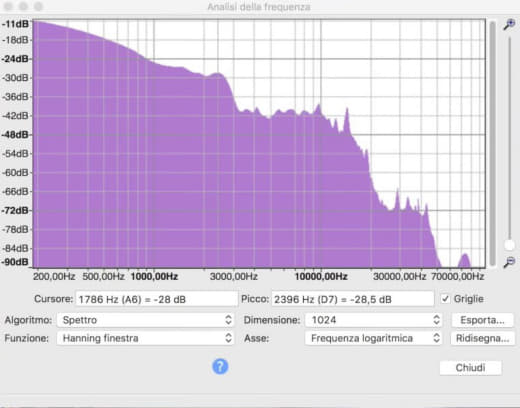Open the Asse Frequenza logaritmica dropdown
The image size is (520, 408).
coord(373,338)
